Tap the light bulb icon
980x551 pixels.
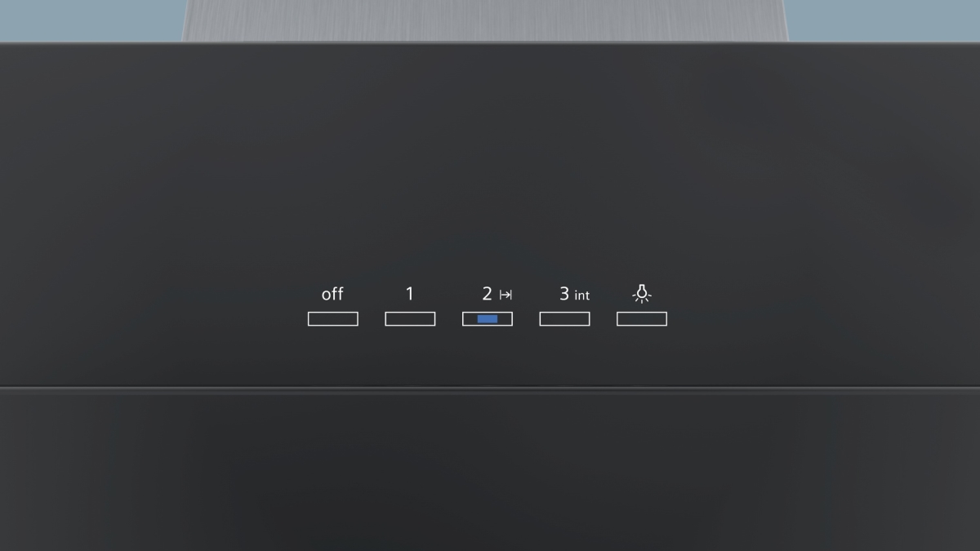coord(642,294)
